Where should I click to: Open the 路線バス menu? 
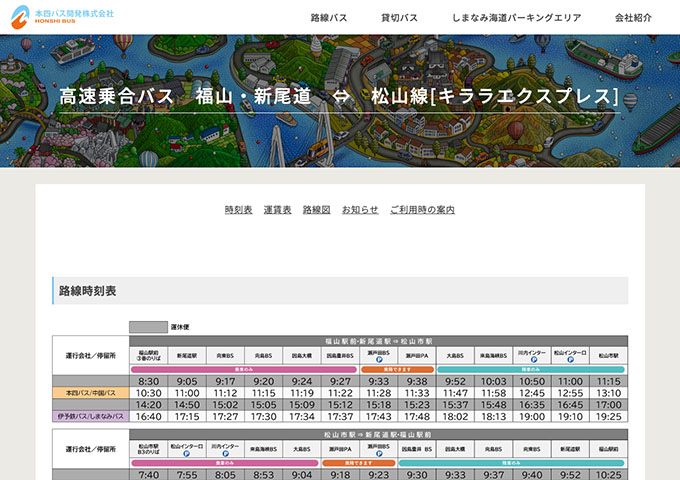coord(329,18)
